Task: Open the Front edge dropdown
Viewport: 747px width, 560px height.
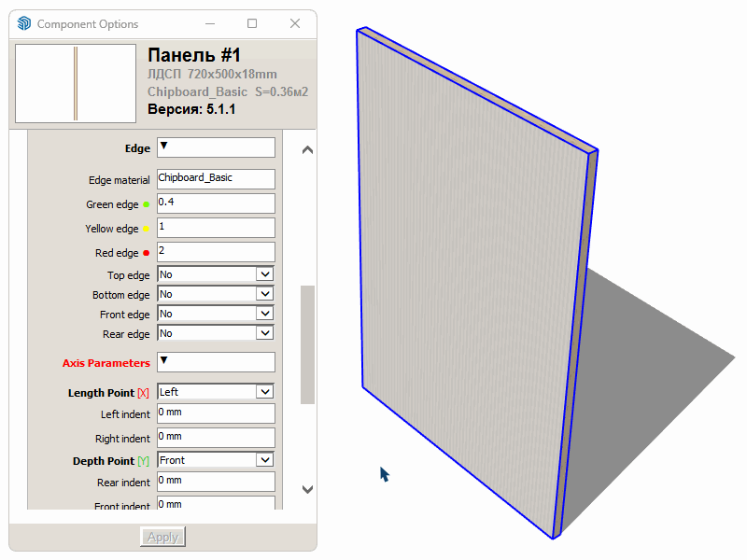Action: click(264, 313)
